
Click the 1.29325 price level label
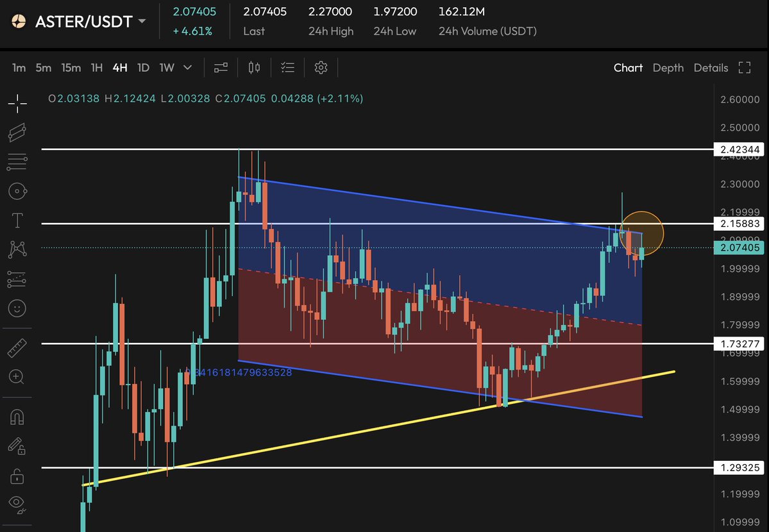pos(739,467)
